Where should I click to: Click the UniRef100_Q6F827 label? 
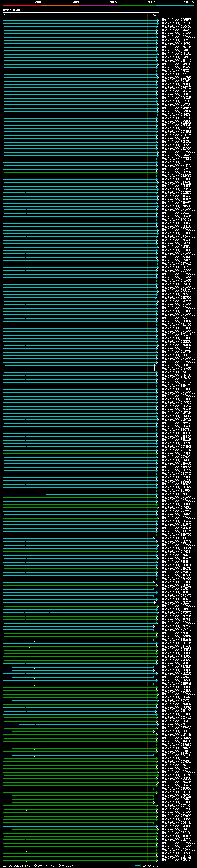pyautogui.click(x=177, y=585)
